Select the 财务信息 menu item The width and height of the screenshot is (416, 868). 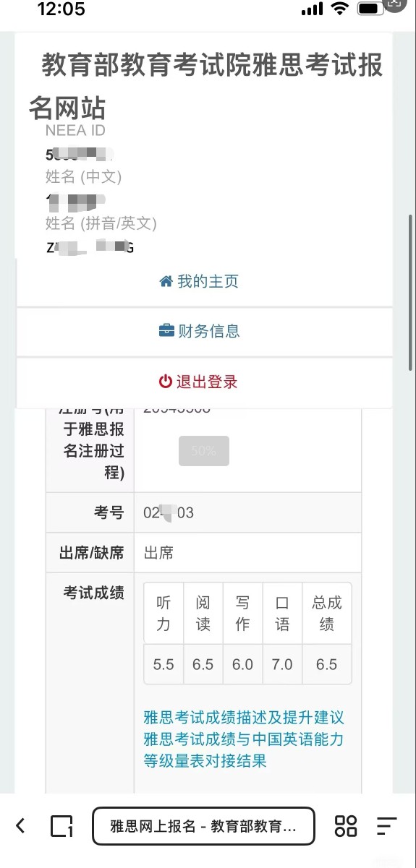(x=205, y=332)
